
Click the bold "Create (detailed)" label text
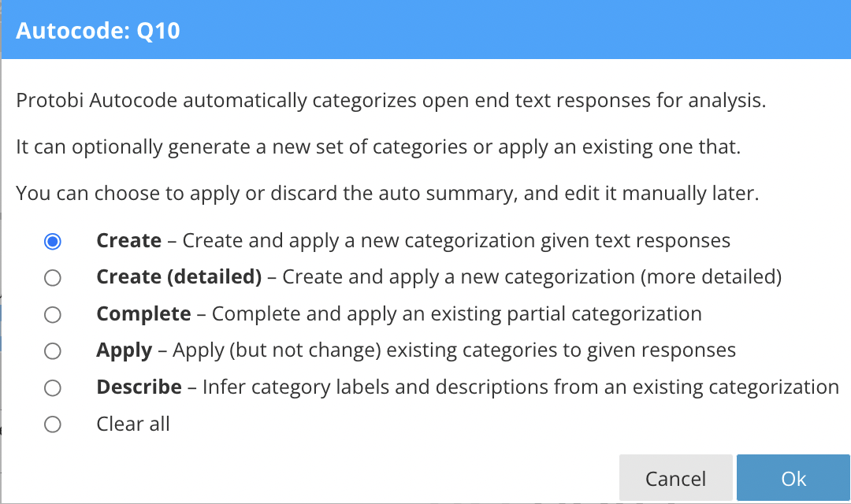(x=179, y=277)
